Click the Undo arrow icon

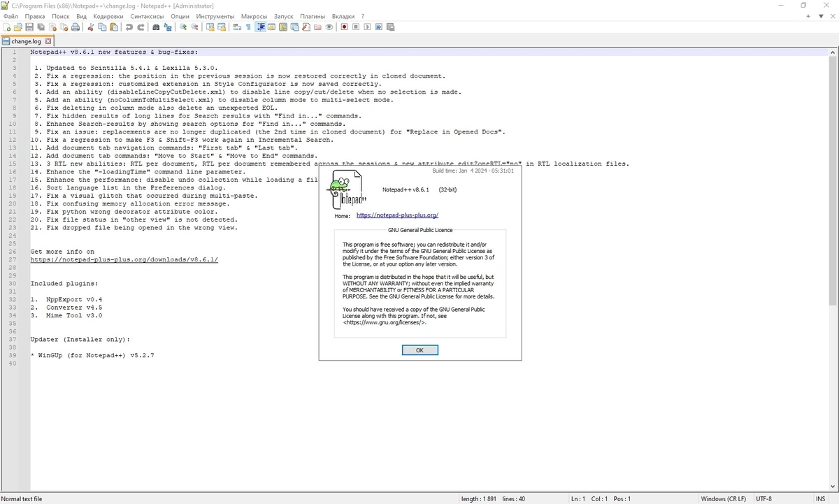(129, 27)
